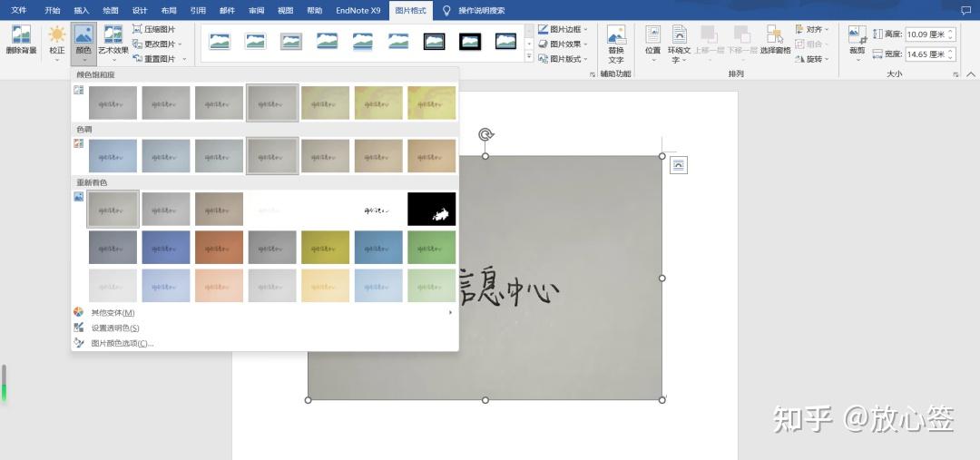Increase picture height with the up spinner
The image size is (980, 460).
pyautogui.click(x=951, y=31)
